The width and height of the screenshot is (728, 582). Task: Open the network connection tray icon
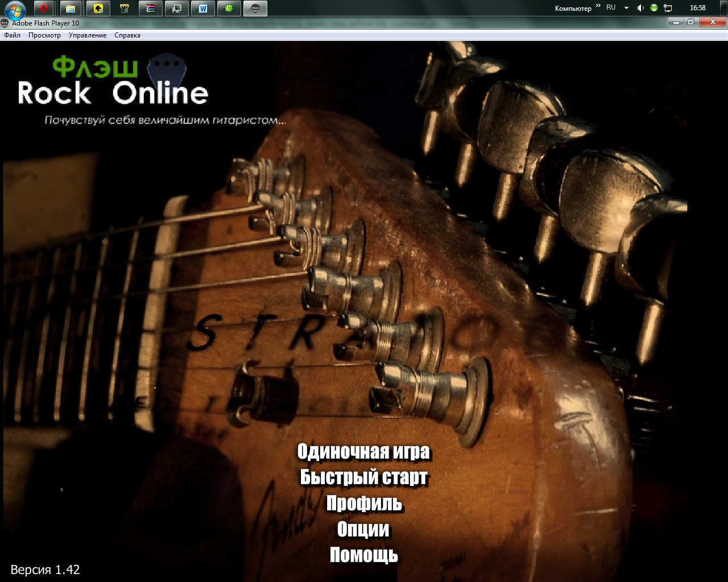tap(668, 8)
